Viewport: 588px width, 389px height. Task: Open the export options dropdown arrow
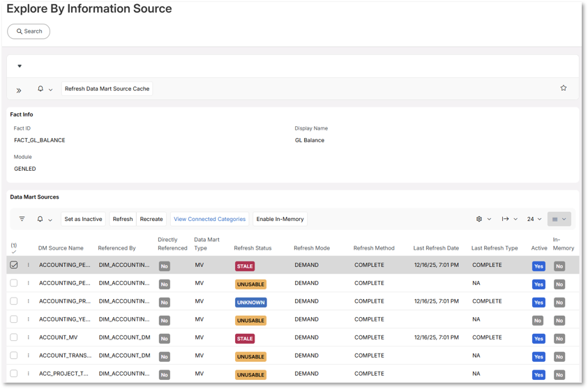515,219
